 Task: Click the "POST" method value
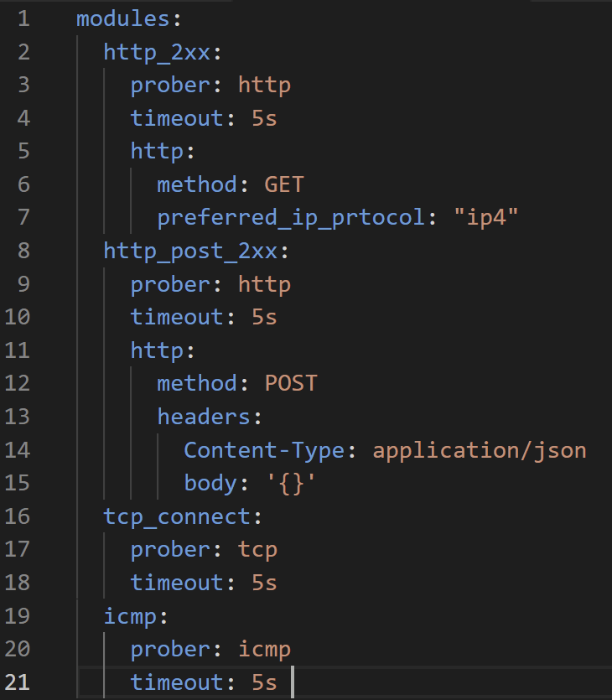291,383
